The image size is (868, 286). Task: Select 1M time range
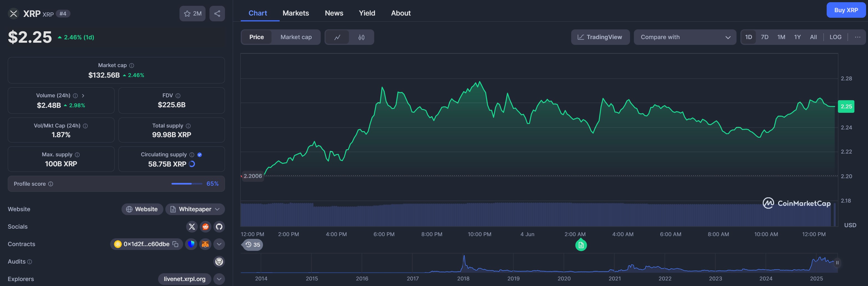(x=781, y=37)
